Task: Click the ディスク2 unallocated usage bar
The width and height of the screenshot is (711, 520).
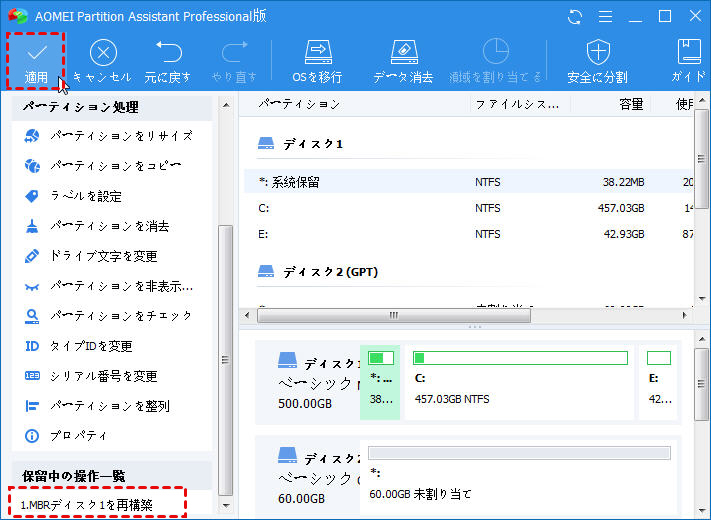Action: click(519, 452)
